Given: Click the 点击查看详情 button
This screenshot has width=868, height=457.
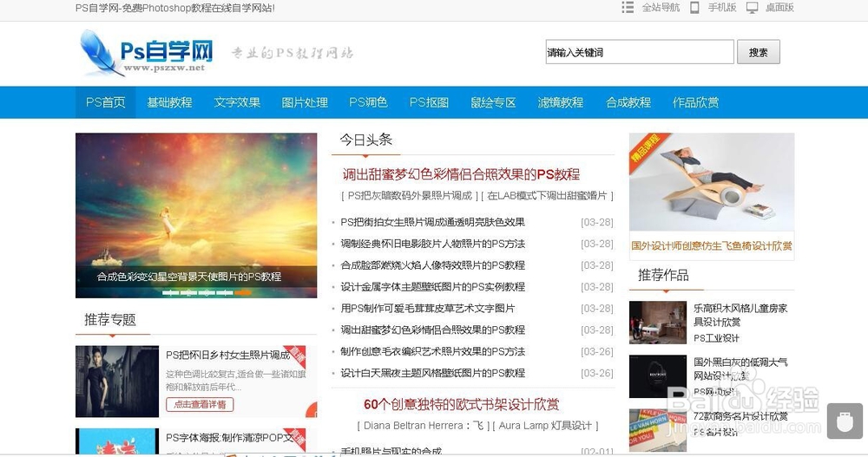Looking at the screenshot, I should click(200, 404).
